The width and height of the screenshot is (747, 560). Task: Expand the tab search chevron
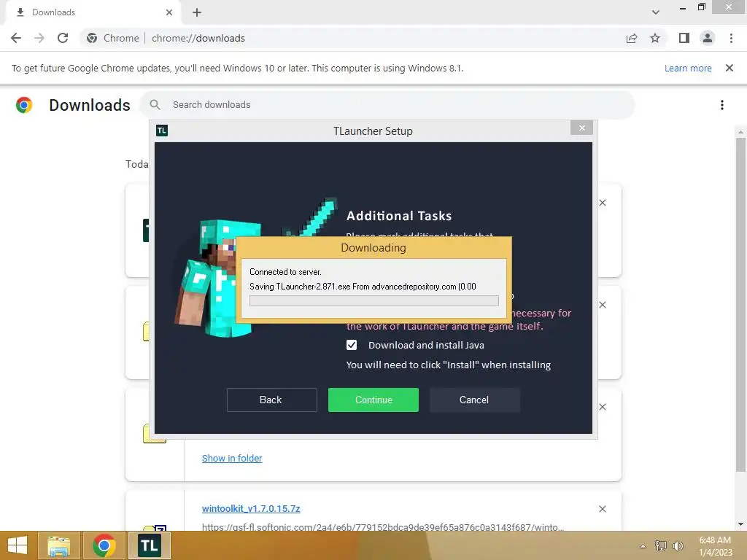656,12
